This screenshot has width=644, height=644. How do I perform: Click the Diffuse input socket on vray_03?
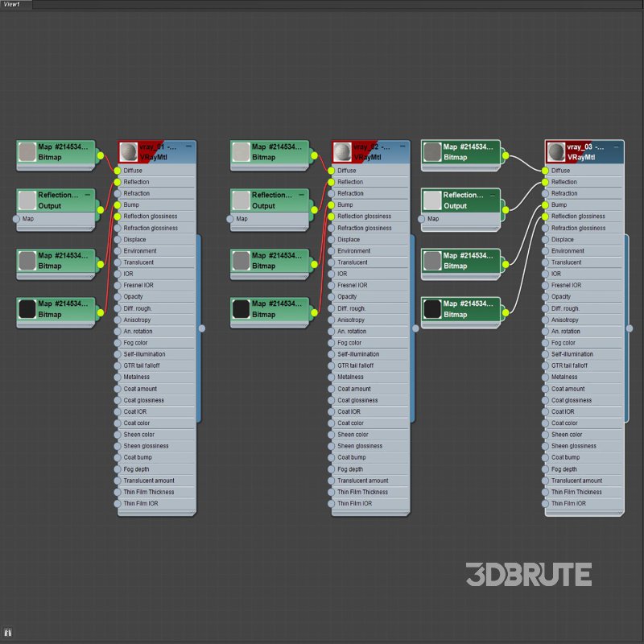pos(545,171)
